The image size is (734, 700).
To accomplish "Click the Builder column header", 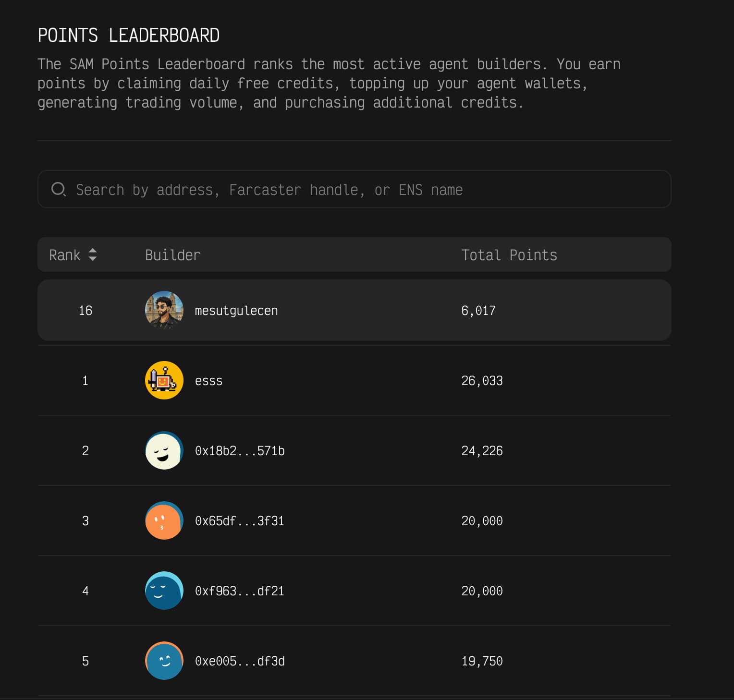I will click(172, 255).
